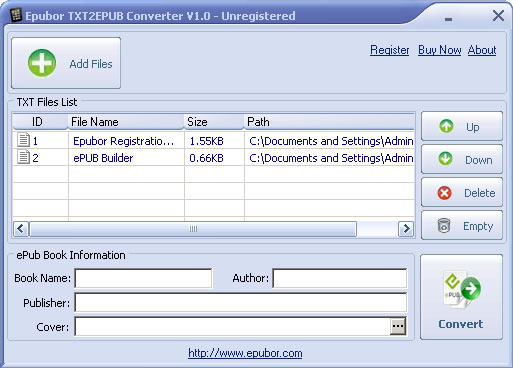Image resolution: width=513 pixels, height=368 pixels.
Task: Click the ePub Convert icon
Action: tap(462, 289)
